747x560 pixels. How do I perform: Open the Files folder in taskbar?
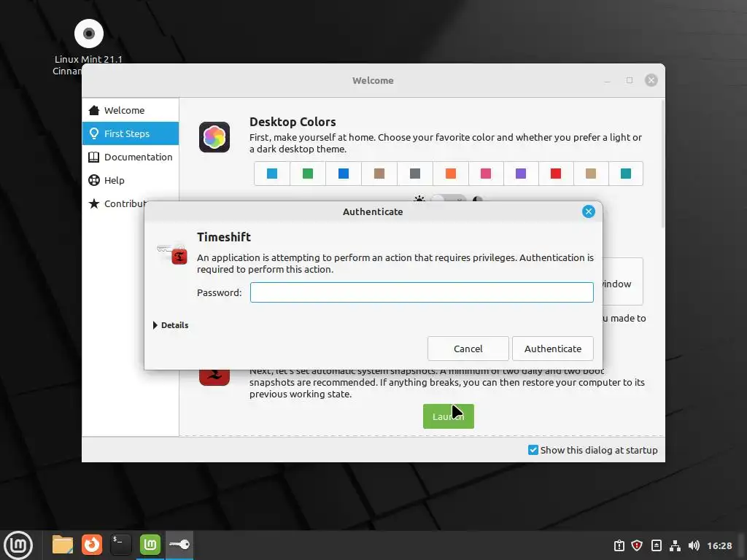click(x=63, y=545)
